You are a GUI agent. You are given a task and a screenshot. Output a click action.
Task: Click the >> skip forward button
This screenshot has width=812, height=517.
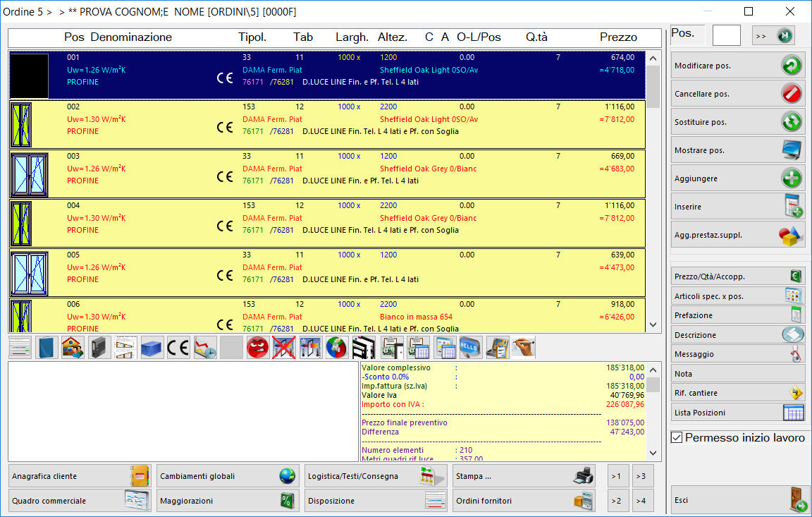pyautogui.click(x=773, y=35)
